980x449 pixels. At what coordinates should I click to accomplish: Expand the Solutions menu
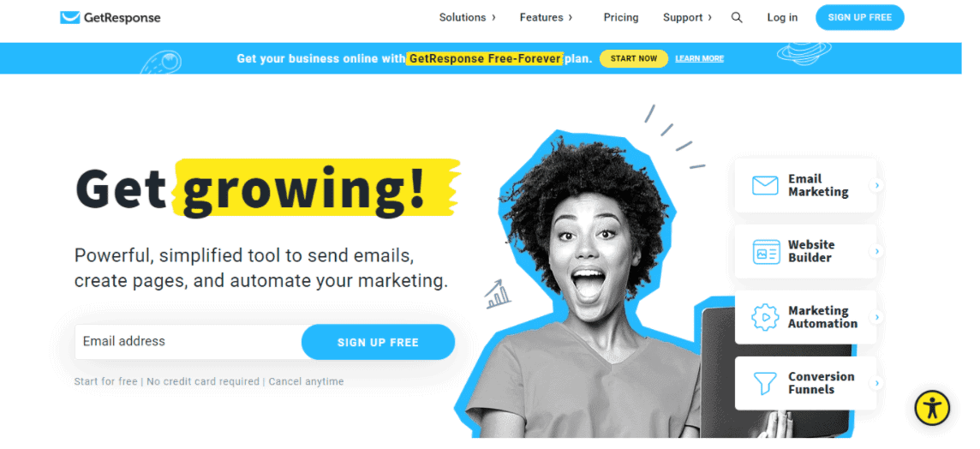[467, 17]
